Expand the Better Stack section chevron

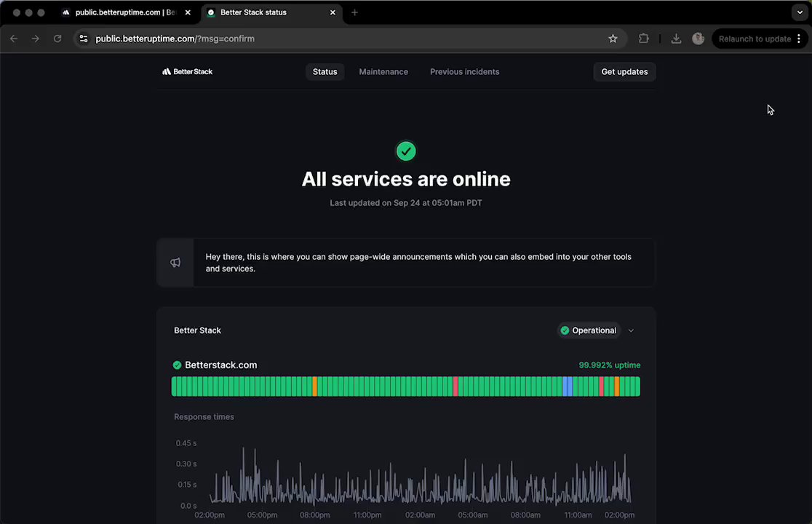(631, 330)
